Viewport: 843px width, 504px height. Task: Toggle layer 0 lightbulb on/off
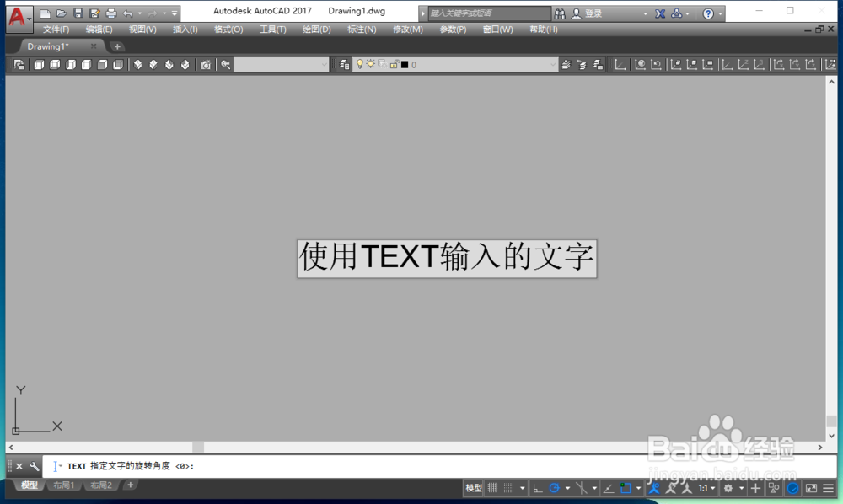tap(360, 65)
